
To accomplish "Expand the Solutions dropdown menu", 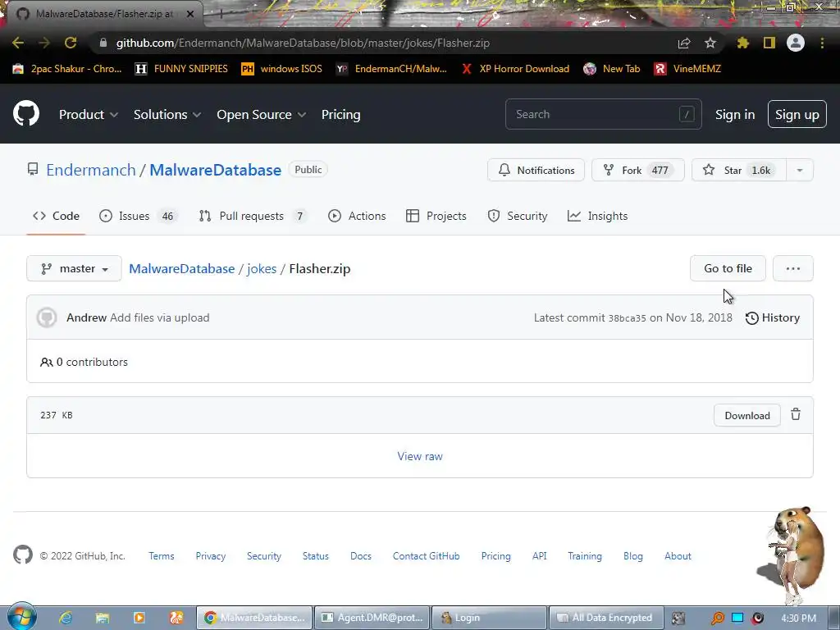I will coord(167,114).
